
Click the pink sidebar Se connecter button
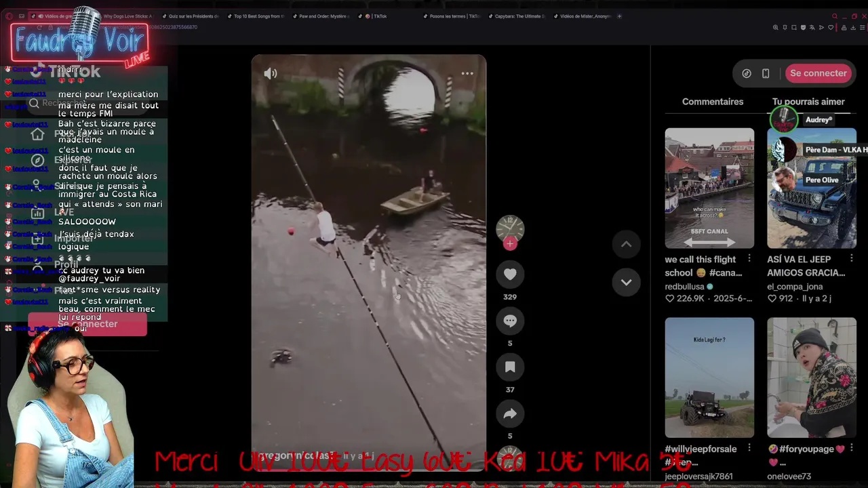[87, 324]
